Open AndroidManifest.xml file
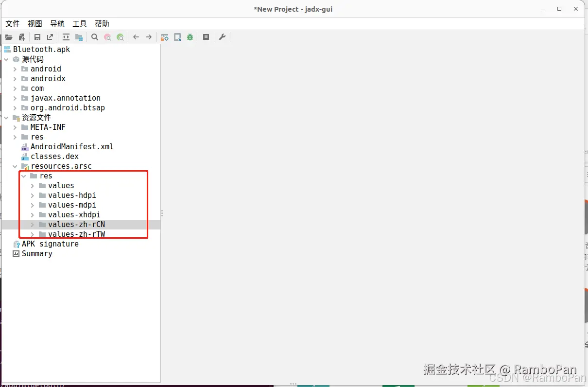The width and height of the screenshot is (588, 387). pyautogui.click(x=72, y=147)
